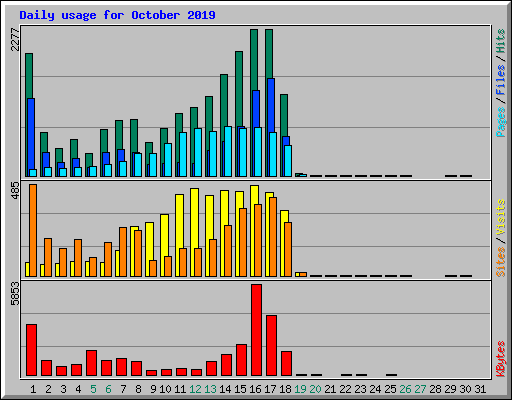Click the red KBytes bar for day 17
The image size is (512, 400).
point(271,346)
